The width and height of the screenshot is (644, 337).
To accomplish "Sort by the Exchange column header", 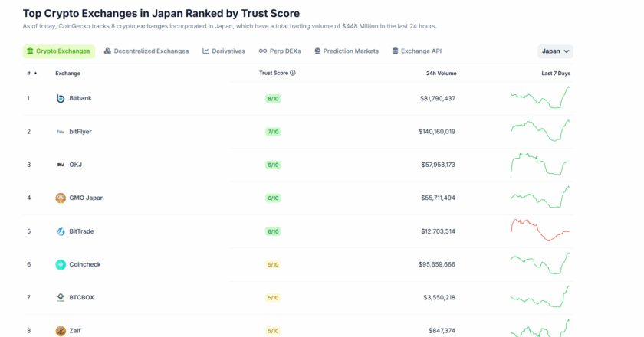I will (67, 73).
